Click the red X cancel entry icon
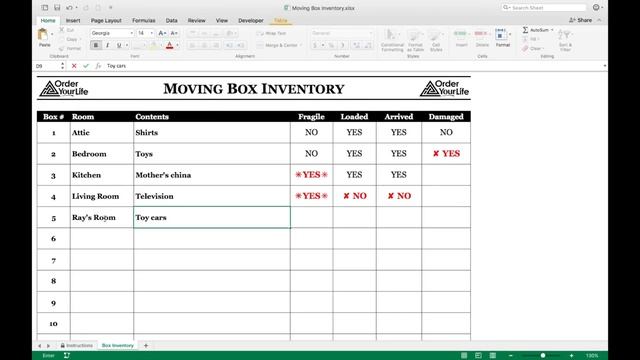Viewport: 640px width, 360px height. [74, 66]
